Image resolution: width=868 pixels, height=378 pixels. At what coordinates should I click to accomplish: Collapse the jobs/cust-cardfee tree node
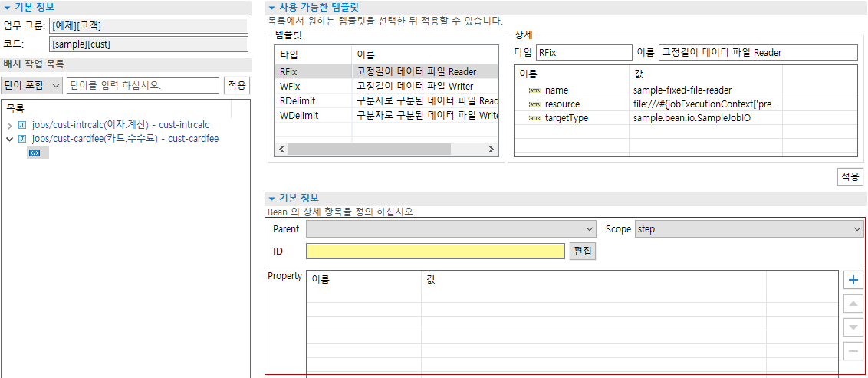click(x=9, y=139)
